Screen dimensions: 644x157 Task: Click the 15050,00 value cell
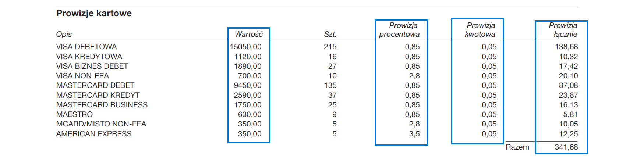point(245,47)
